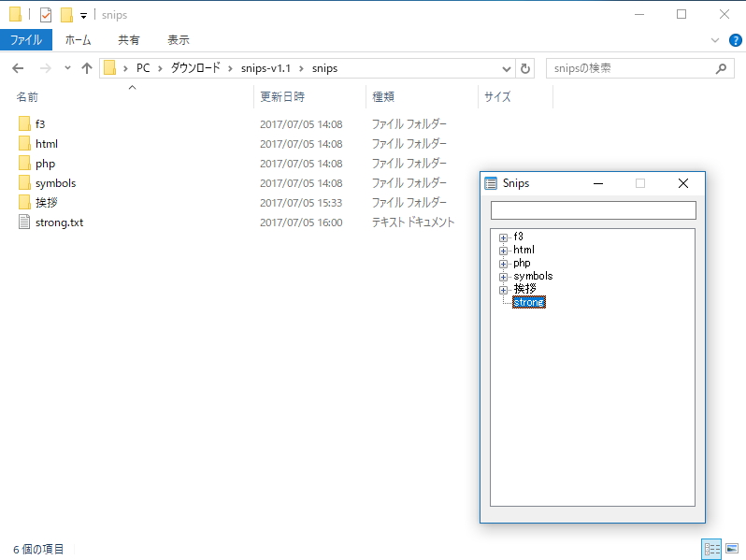746x560 pixels.
Task: Click PC in the address breadcrumb
Action: (x=143, y=68)
